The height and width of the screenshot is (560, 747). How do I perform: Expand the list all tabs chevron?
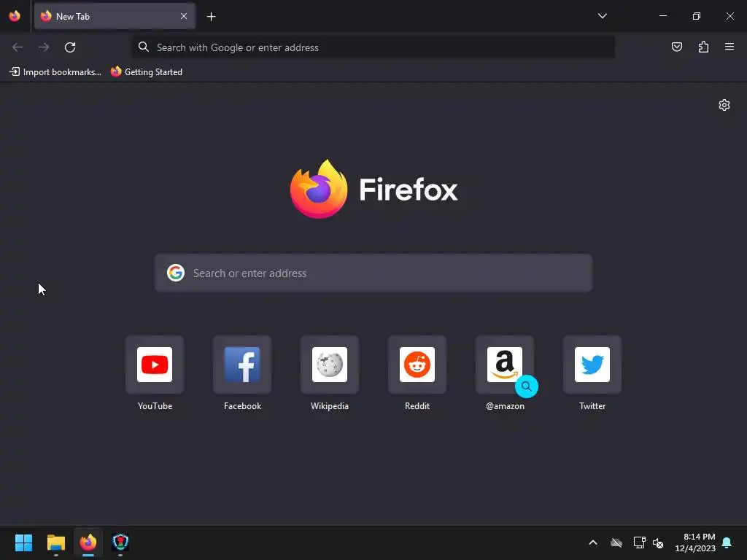[x=602, y=16]
